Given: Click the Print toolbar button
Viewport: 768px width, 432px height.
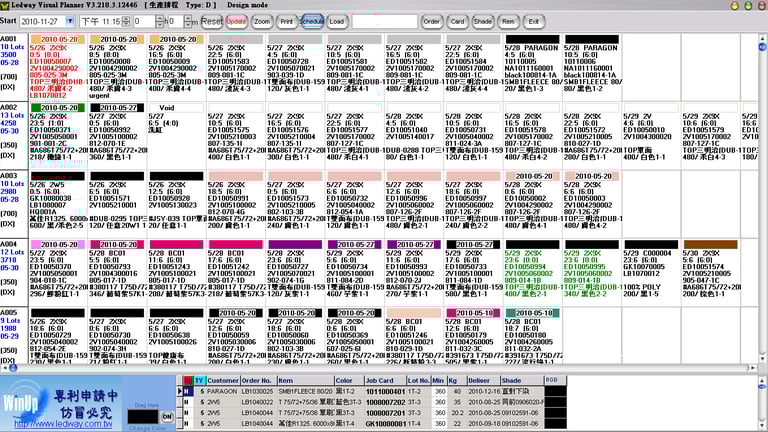Looking at the screenshot, I should click(287, 22).
